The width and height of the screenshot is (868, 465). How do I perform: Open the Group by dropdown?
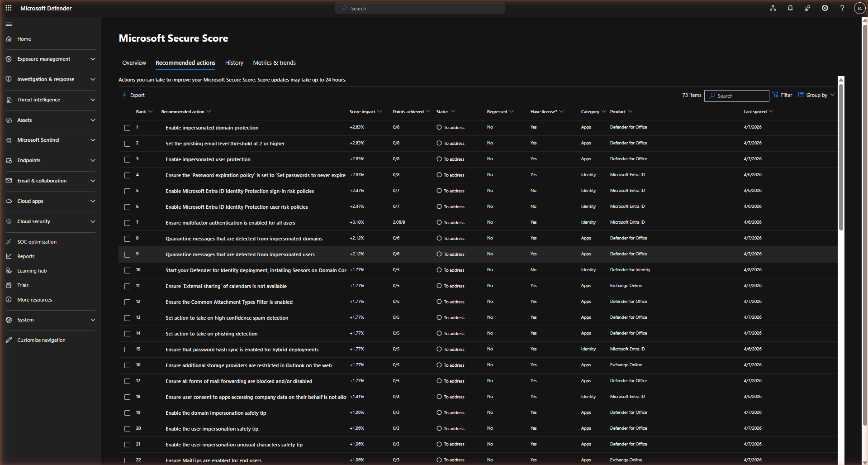(x=816, y=95)
